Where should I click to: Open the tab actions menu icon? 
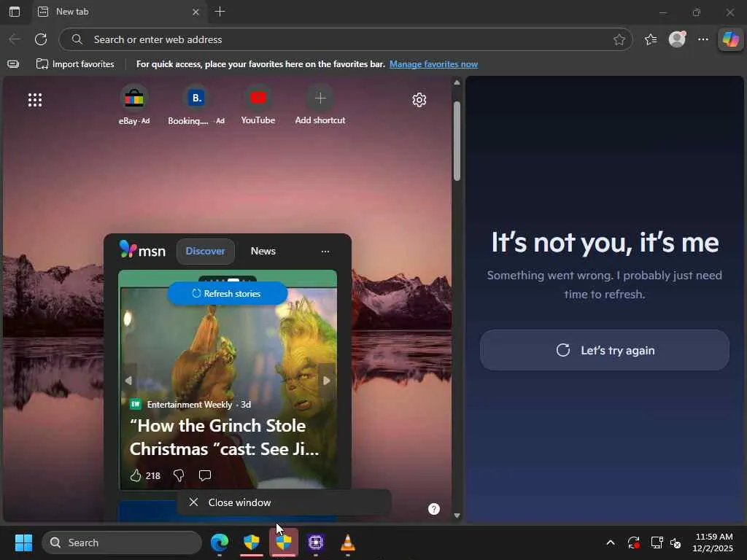(x=15, y=12)
